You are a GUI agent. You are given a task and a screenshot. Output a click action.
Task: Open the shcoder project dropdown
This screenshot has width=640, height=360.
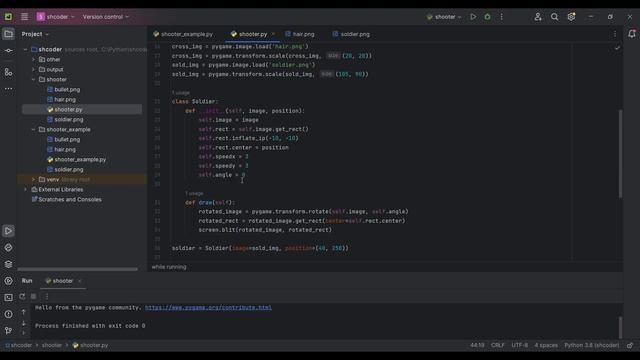coord(56,17)
